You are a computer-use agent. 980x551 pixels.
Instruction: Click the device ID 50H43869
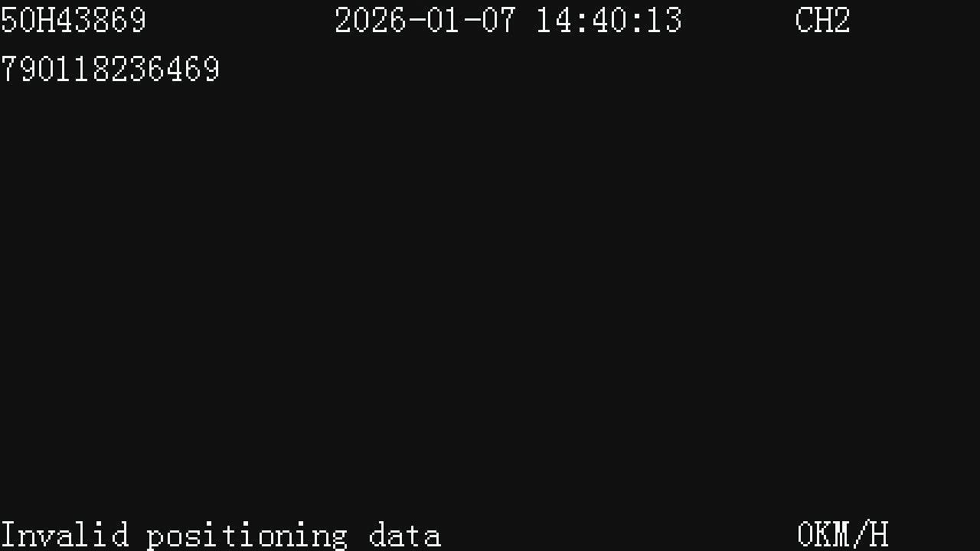[73, 21]
